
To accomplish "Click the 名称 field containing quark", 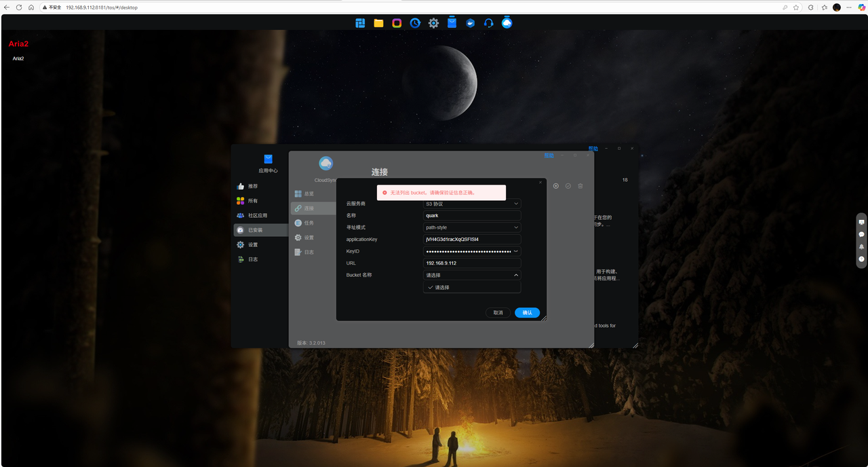I will tap(472, 216).
